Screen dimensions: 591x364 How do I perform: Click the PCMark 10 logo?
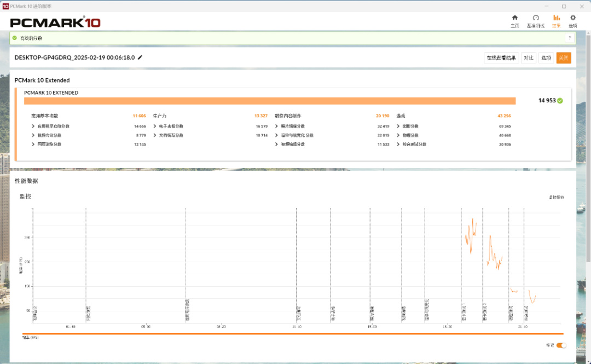(x=55, y=22)
